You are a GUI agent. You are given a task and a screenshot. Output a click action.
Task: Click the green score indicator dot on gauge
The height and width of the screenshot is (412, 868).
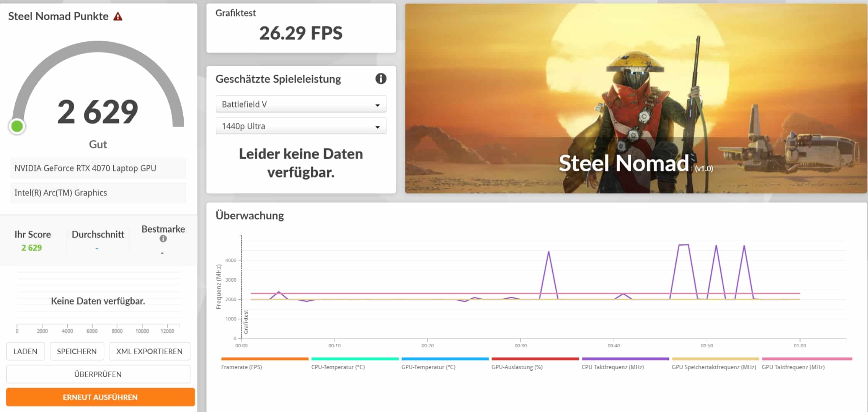17,126
